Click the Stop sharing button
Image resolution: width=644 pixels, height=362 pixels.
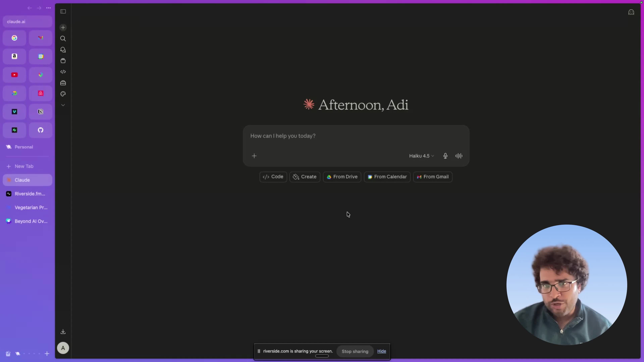(x=355, y=351)
